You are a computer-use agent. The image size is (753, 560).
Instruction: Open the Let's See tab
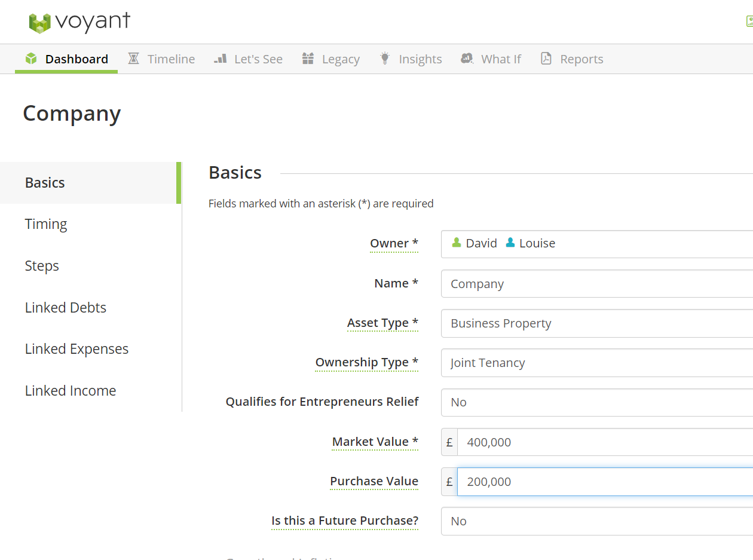coord(248,59)
